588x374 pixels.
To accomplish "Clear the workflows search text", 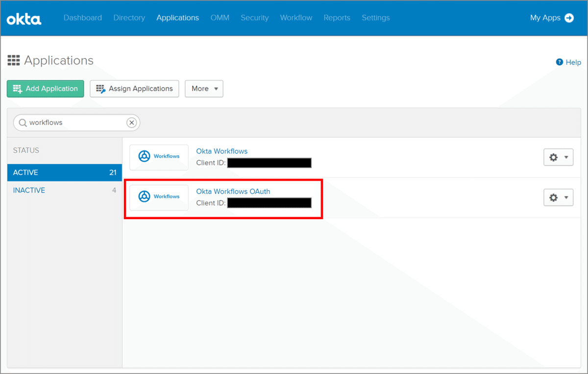I will coord(131,123).
